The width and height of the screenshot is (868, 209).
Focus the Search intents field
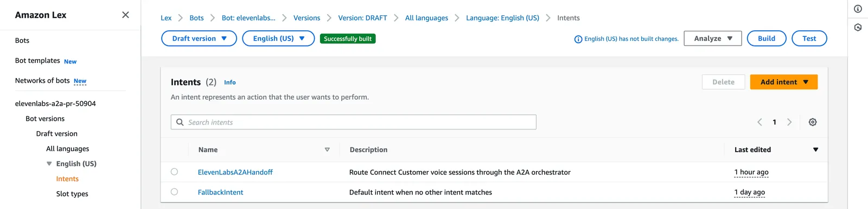tap(354, 122)
